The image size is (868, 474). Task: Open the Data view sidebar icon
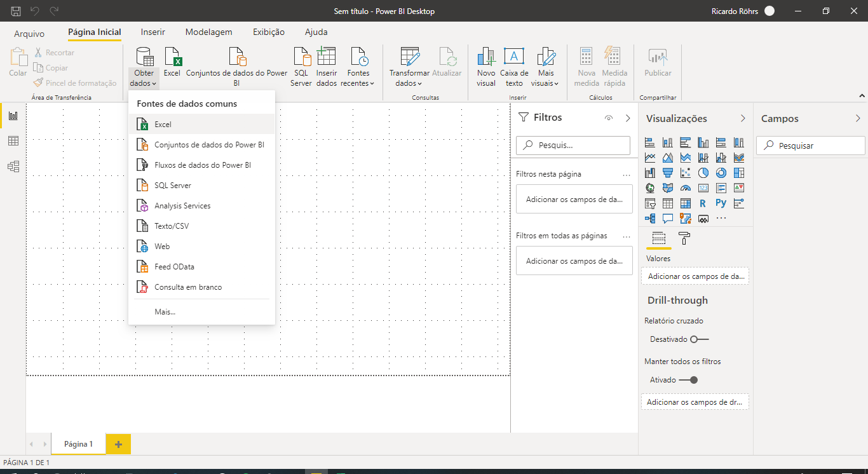13,141
